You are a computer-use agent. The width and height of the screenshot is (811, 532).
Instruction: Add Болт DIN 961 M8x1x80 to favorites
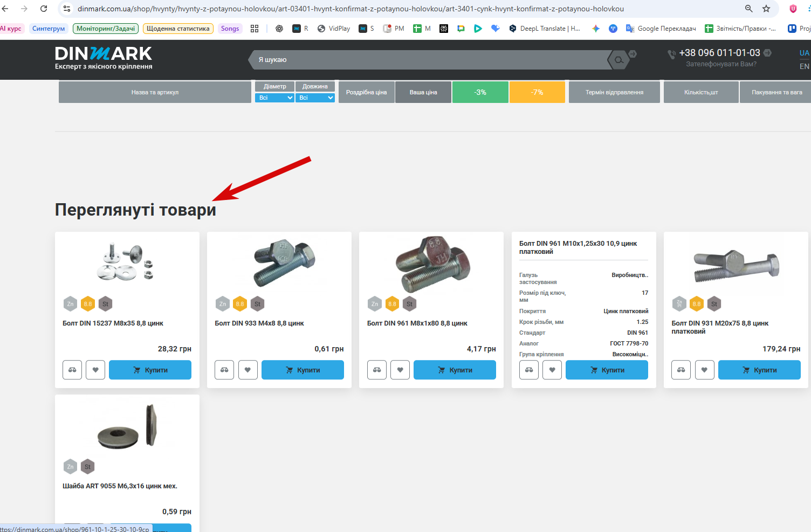[400, 370]
